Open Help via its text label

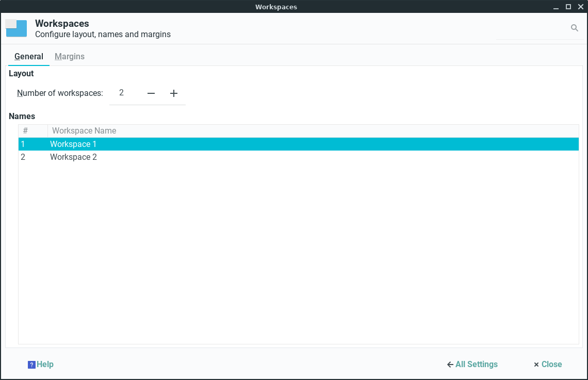click(x=45, y=365)
